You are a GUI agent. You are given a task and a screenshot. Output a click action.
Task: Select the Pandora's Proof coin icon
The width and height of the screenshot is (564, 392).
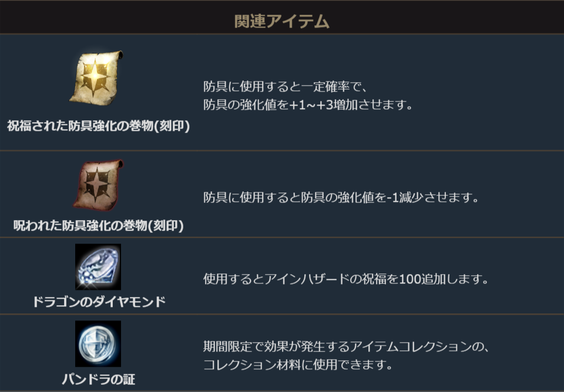(x=98, y=344)
